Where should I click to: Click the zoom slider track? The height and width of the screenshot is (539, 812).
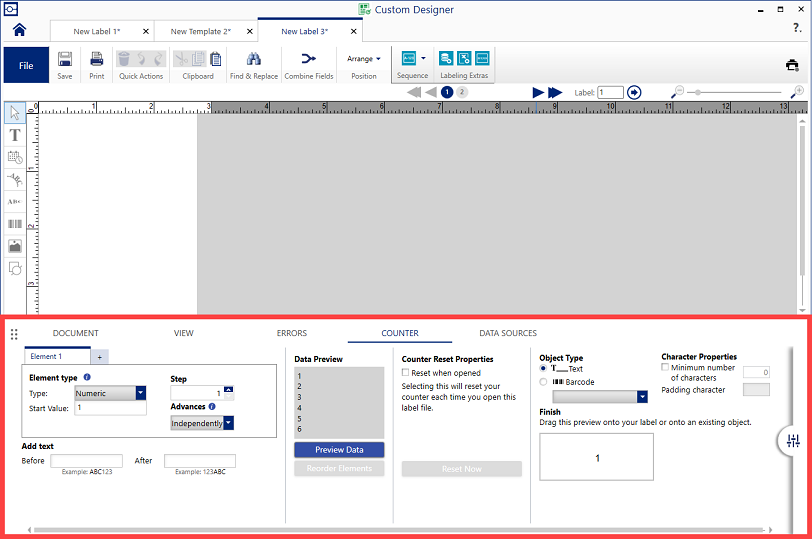pyautogui.click(x=738, y=92)
